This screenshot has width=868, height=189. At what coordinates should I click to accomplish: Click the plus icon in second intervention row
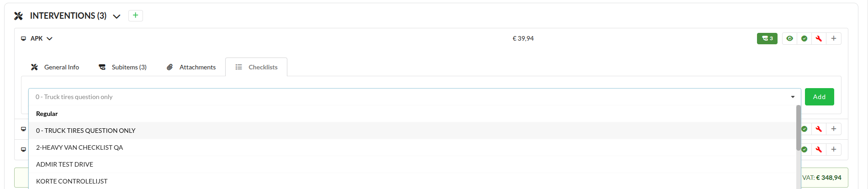(834, 129)
